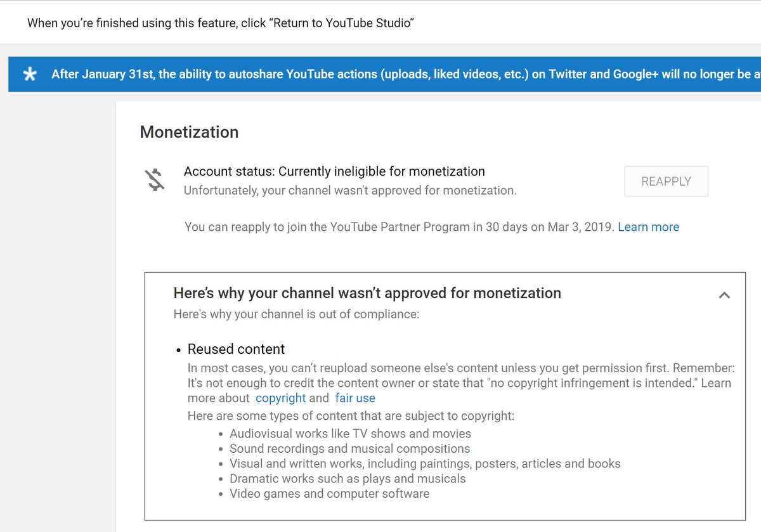Click the autoshare notice banner text
The width and height of the screenshot is (761, 532).
[406, 74]
